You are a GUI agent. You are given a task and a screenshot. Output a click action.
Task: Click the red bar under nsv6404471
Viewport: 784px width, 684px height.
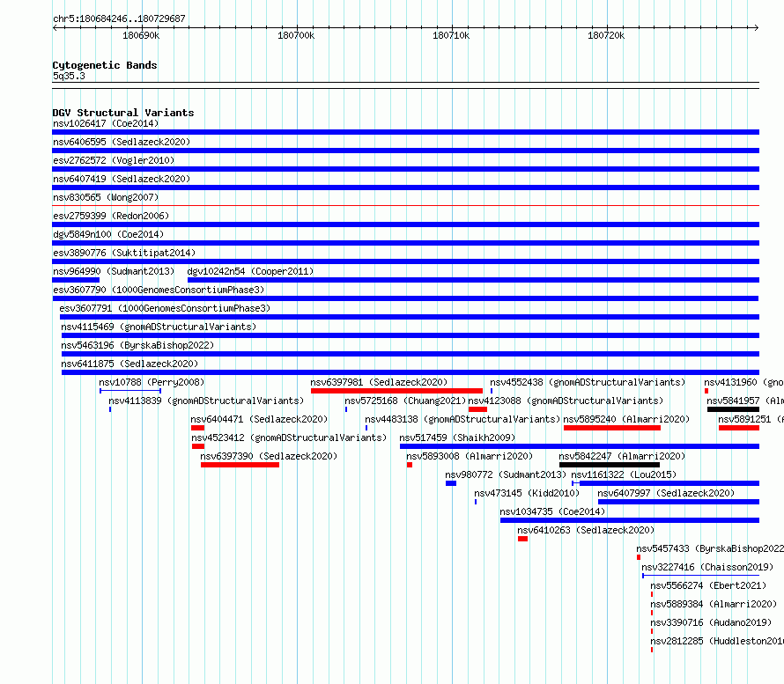coord(197,428)
